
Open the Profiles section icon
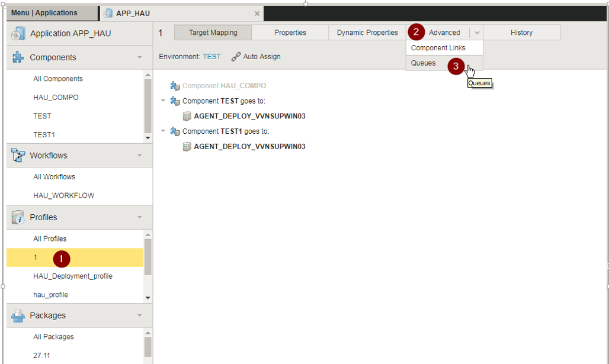(x=18, y=217)
